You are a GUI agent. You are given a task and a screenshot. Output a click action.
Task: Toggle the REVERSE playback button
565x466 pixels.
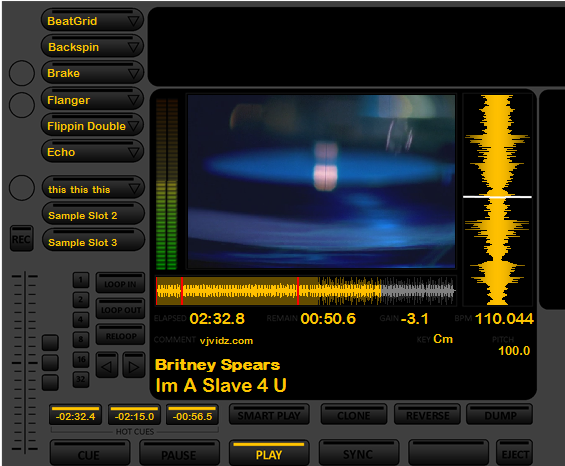pyautogui.click(x=427, y=414)
